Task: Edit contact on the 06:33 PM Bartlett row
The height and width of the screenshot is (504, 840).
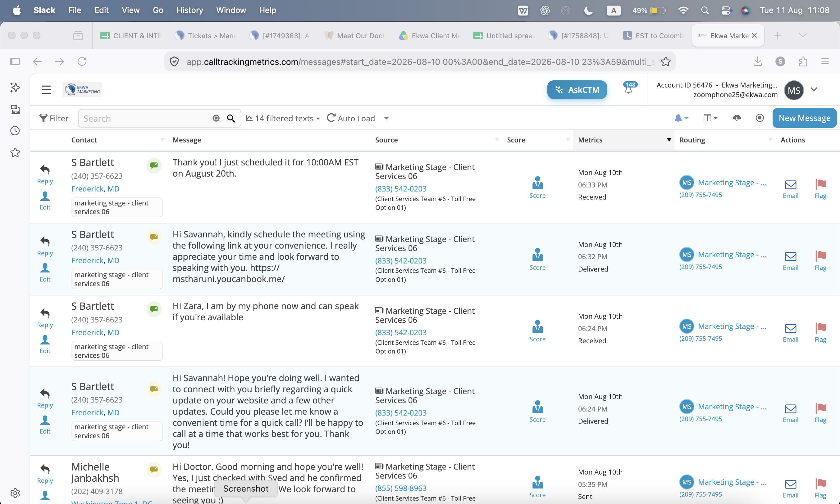Action: click(x=45, y=201)
